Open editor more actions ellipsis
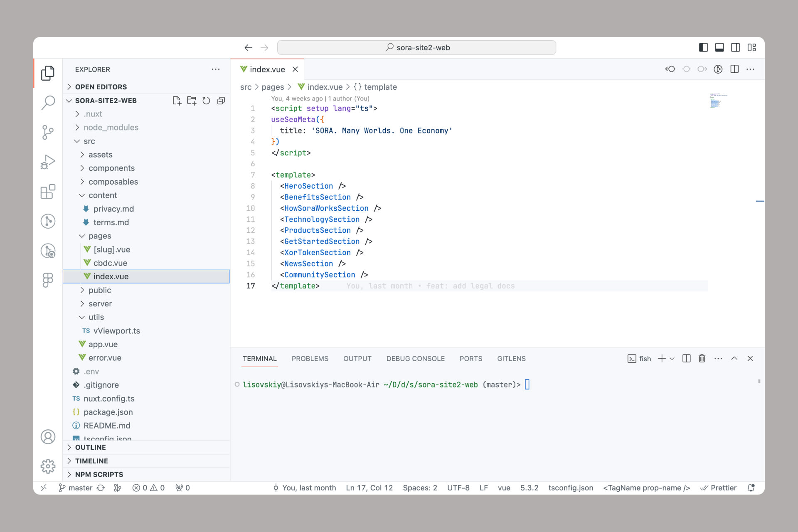 click(x=750, y=69)
